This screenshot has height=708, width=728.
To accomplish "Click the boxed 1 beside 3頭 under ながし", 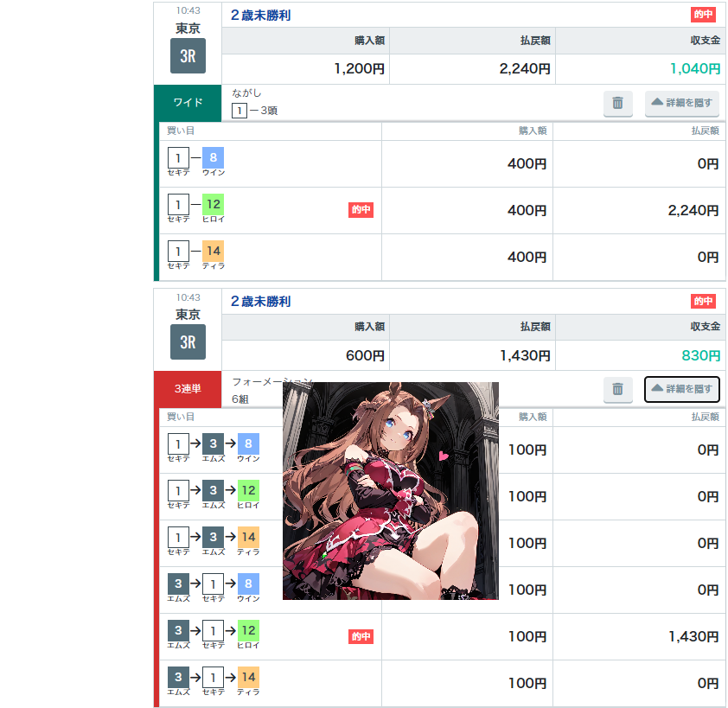I will 239,111.
